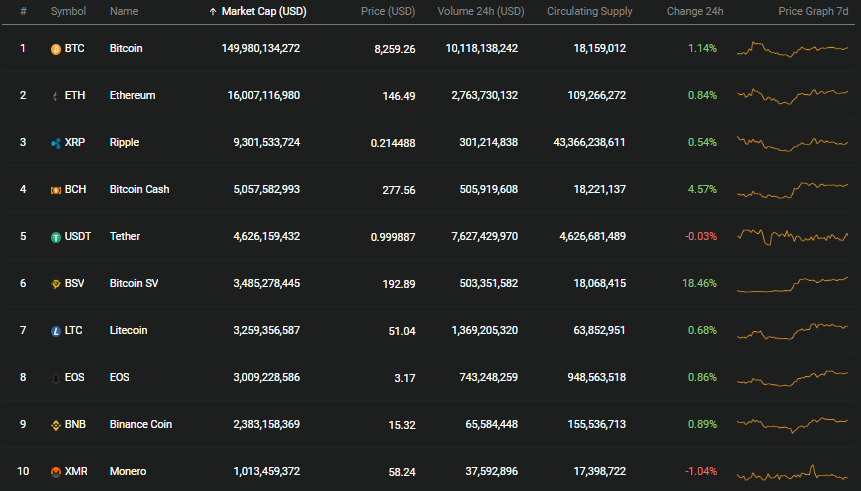Click the Binance Coin BNB icon

click(55, 425)
